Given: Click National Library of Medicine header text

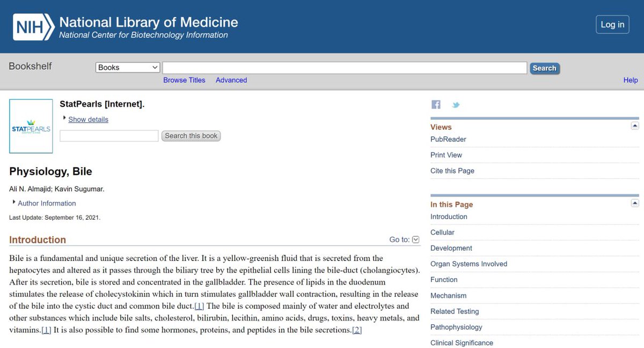Looking at the screenshot, I should (x=149, y=23).
